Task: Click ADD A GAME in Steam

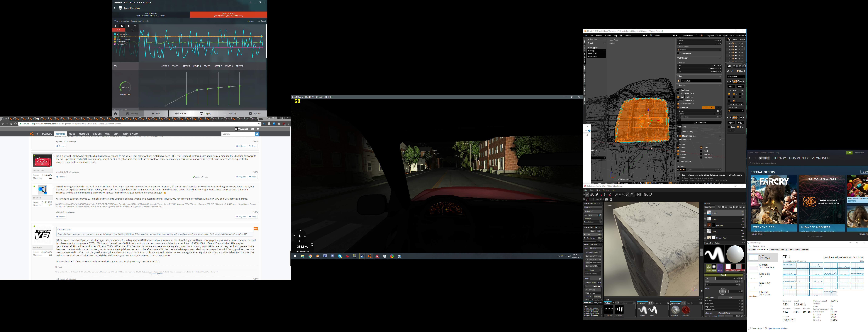Action: [757, 234]
